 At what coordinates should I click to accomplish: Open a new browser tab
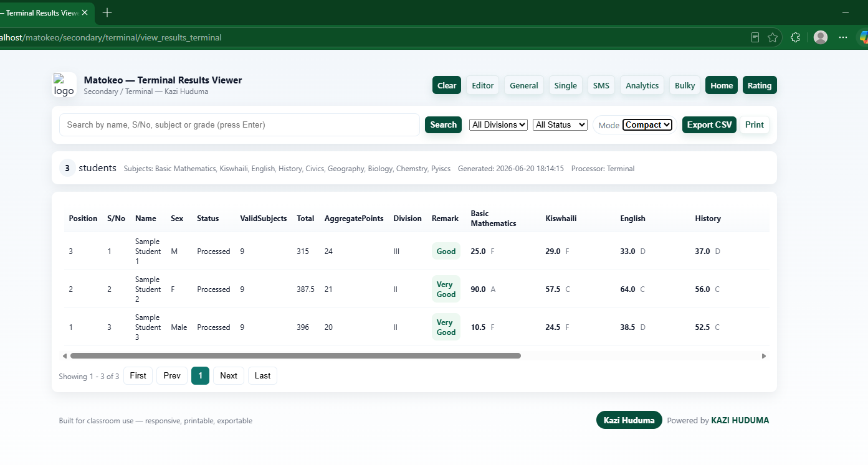tap(107, 12)
